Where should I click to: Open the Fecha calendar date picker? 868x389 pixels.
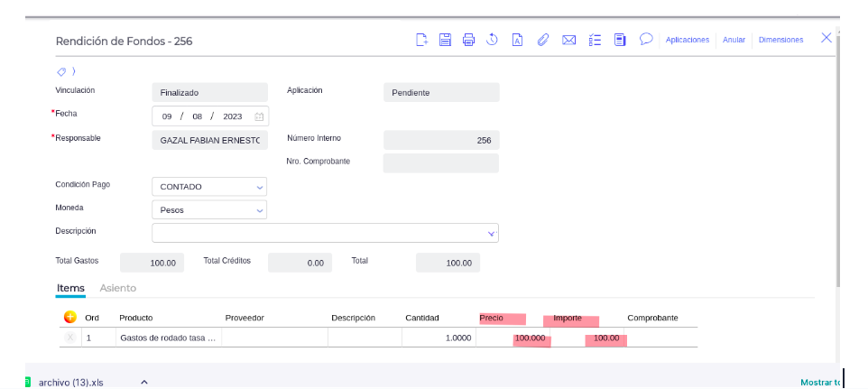tap(259, 116)
